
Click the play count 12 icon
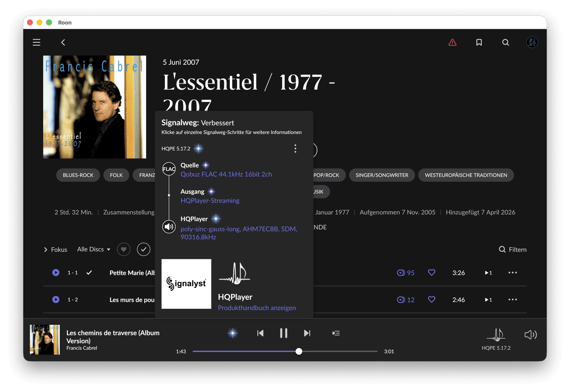pyautogui.click(x=401, y=300)
